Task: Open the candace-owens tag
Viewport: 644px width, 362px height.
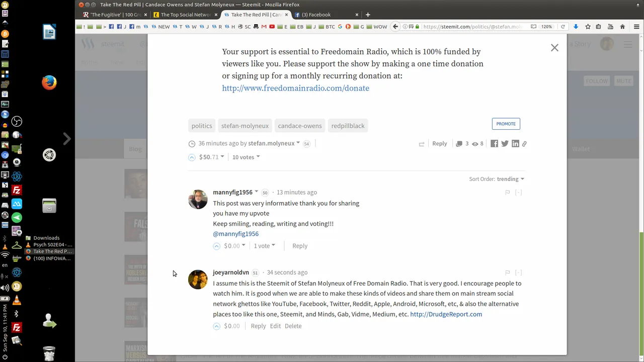Action: point(300,126)
